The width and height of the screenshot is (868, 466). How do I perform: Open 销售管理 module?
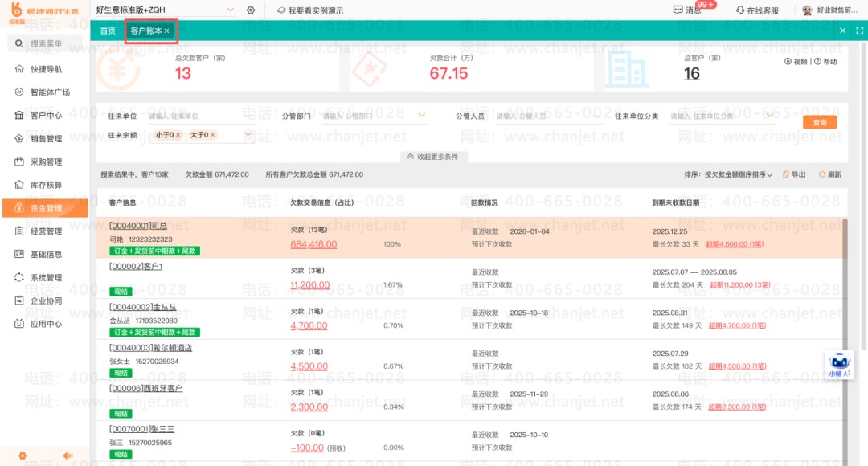(45, 139)
